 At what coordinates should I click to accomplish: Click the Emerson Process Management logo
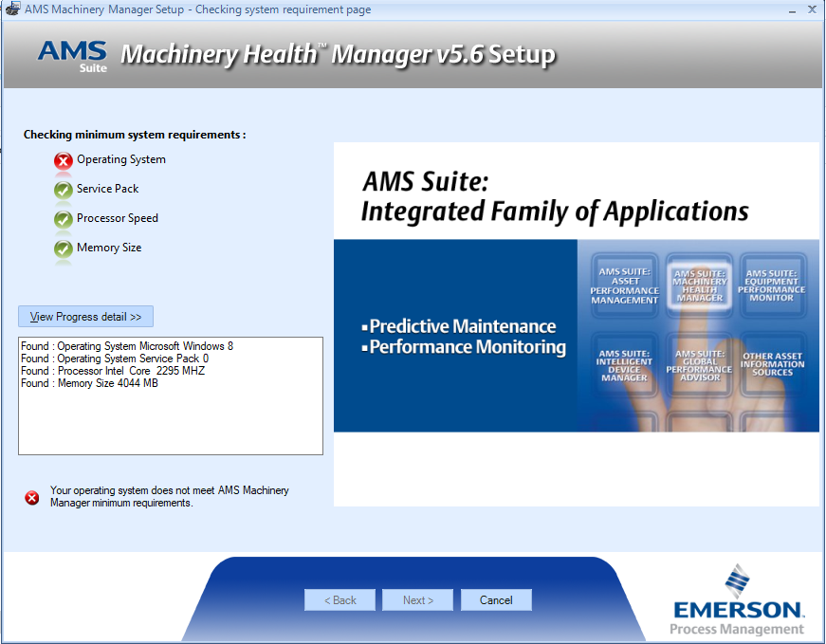[x=738, y=599]
